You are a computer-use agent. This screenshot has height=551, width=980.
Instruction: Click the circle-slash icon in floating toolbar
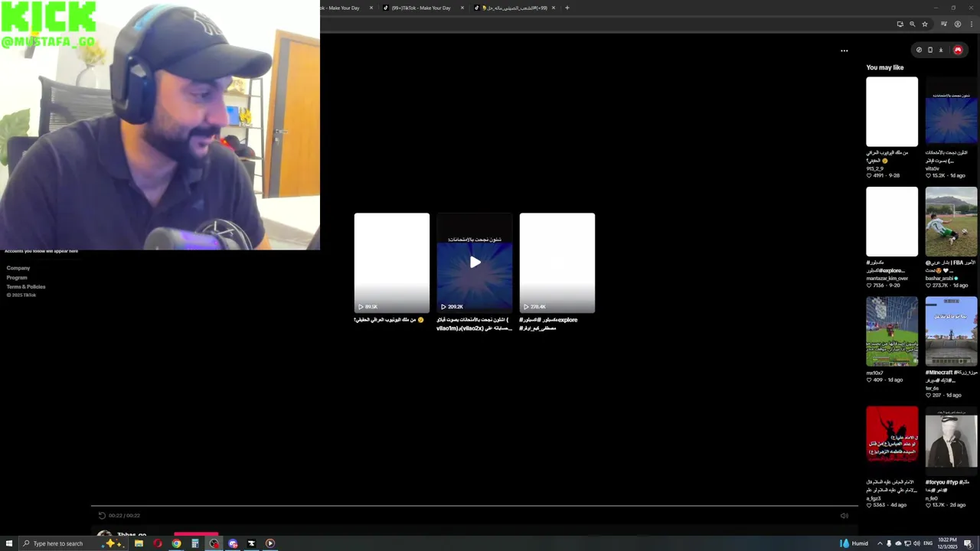point(919,50)
